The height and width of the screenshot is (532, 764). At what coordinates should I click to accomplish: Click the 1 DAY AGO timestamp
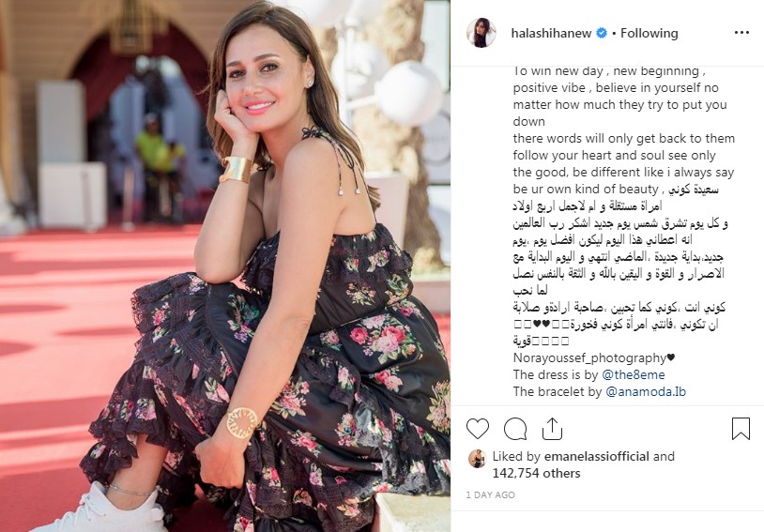click(x=490, y=495)
